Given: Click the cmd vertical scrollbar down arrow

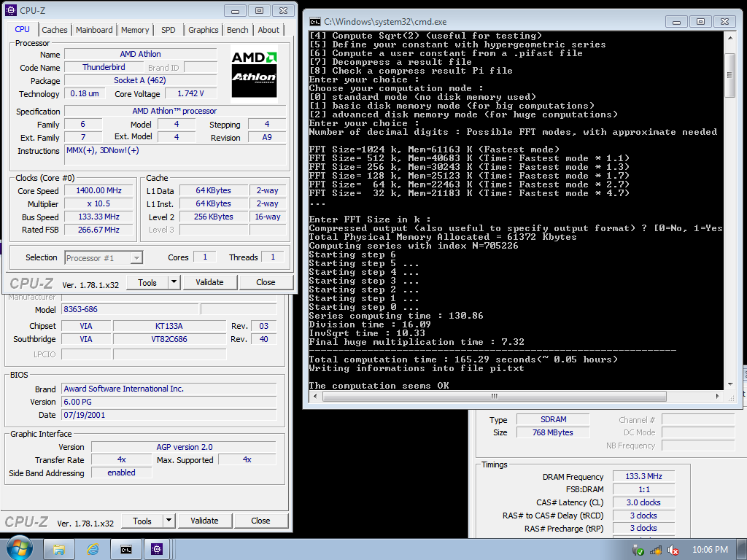Looking at the screenshot, I should 729,384.
